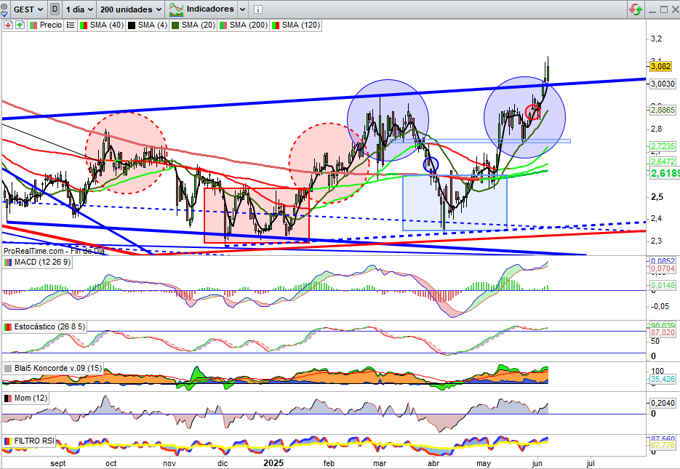Click the SMA (40) color swatch
The image size is (680, 469).
84,26
